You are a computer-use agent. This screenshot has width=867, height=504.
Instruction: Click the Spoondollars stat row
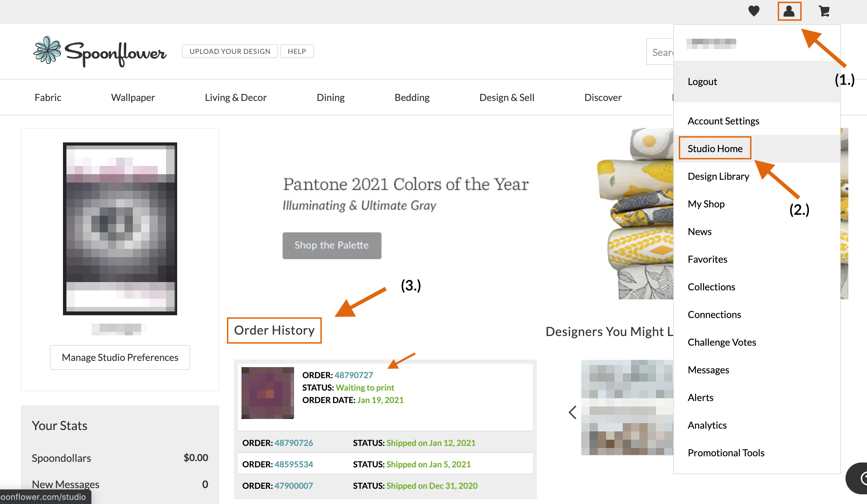pos(120,458)
